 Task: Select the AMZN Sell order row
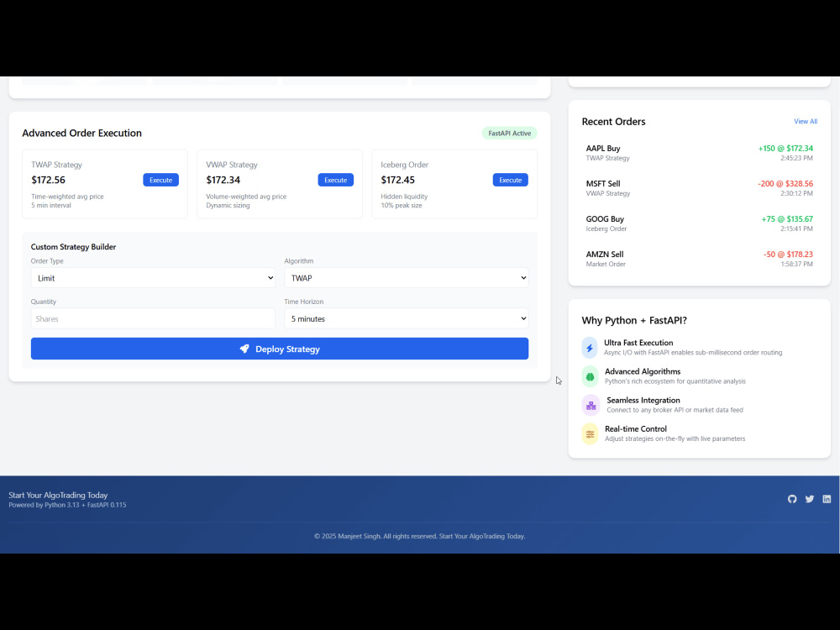click(x=699, y=259)
